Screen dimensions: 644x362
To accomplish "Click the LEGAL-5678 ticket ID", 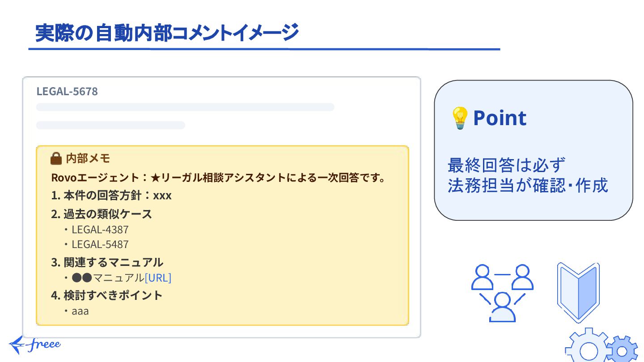I will (67, 92).
